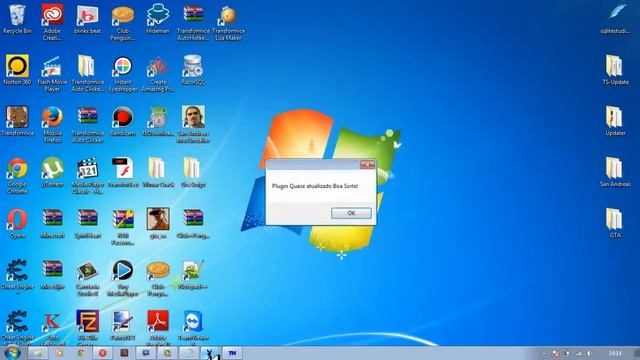
Task: Select the Bandicam desktop shortcut
Action: pyautogui.click(x=122, y=122)
